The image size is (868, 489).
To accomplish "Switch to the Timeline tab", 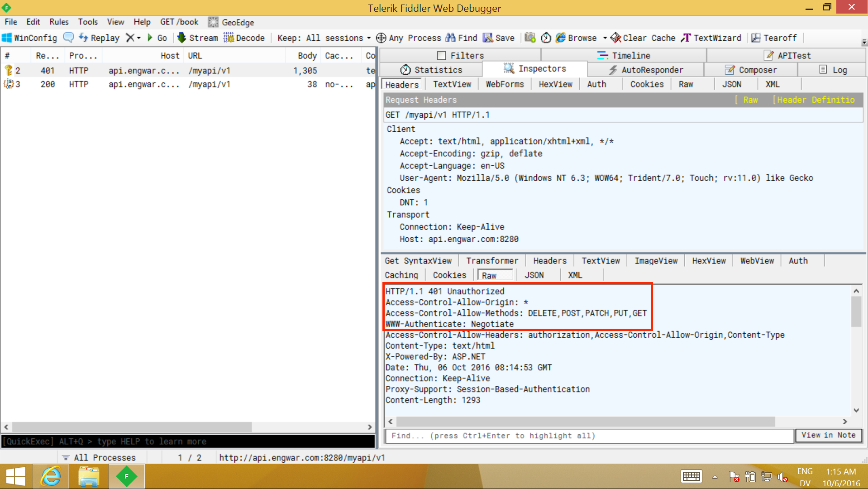I will 624,55.
